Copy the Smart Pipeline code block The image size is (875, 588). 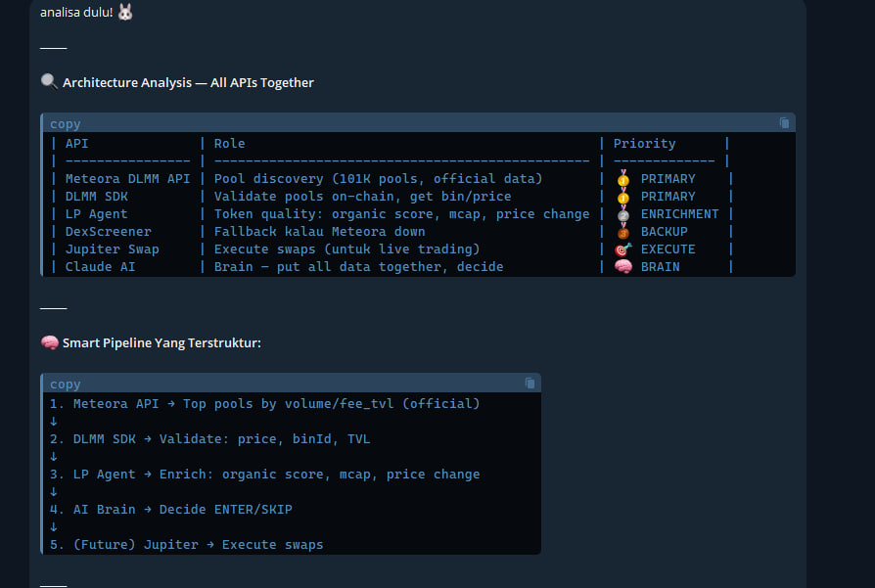(530, 384)
